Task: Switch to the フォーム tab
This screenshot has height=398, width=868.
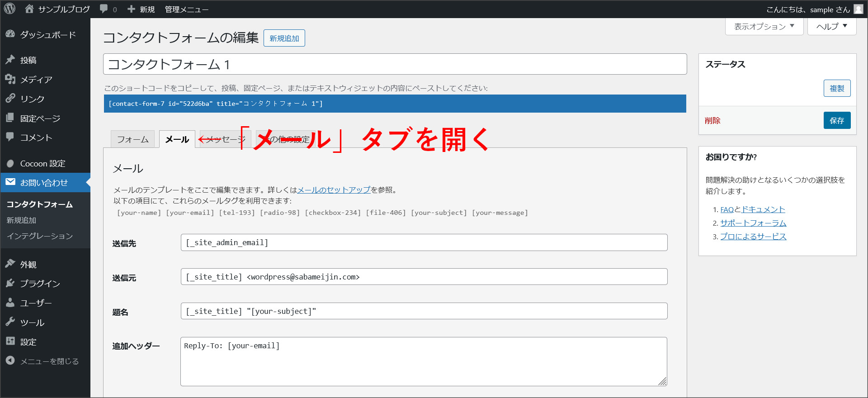Action: pos(132,139)
